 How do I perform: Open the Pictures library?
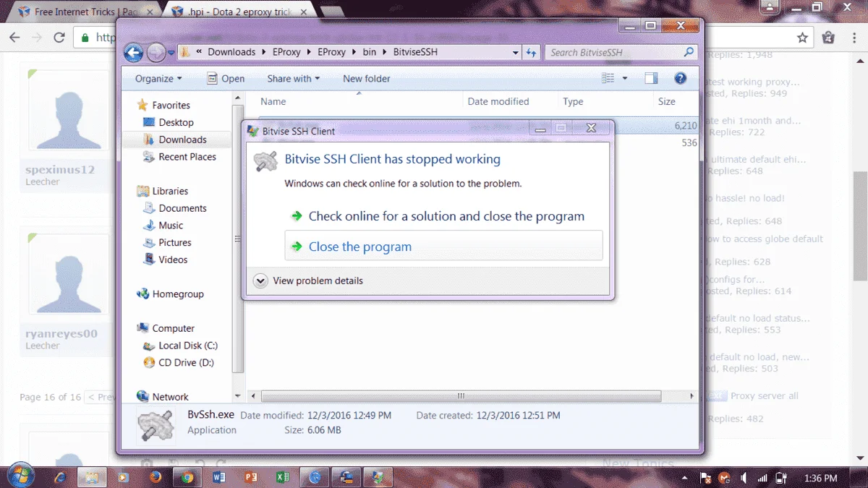pos(175,242)
